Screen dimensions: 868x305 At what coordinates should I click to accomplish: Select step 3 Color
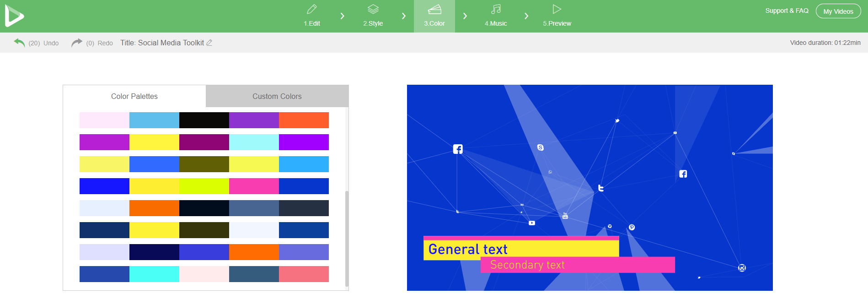tap(434, 16)
